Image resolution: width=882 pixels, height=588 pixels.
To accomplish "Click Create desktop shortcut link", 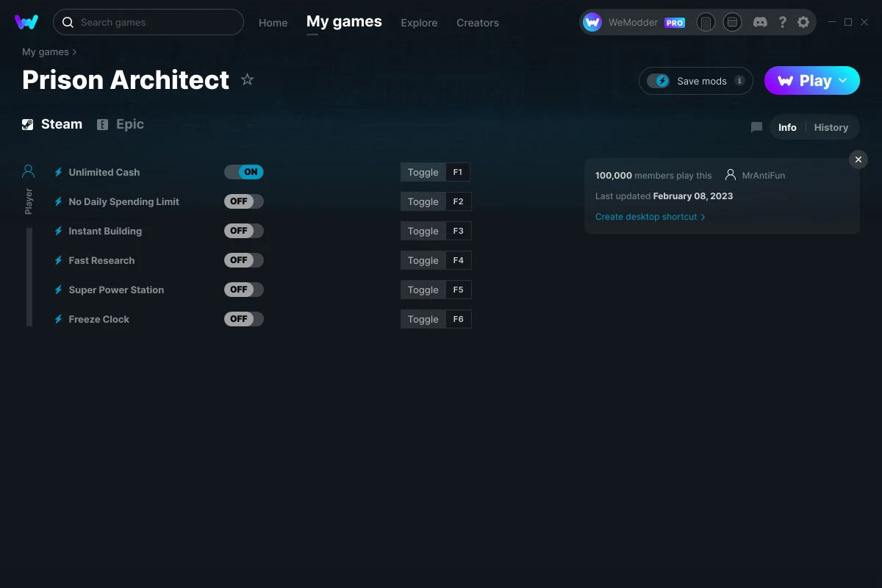I will click(x=650, y=217).
